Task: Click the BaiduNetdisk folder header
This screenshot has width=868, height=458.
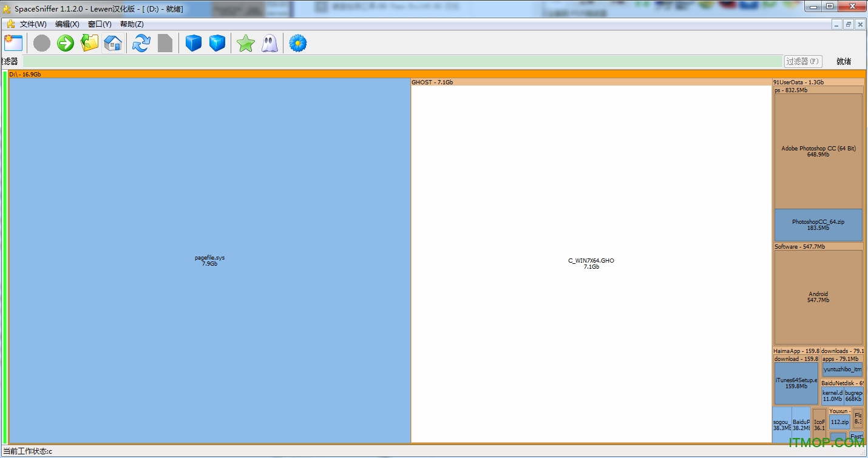Action: [x=843, y=383]
